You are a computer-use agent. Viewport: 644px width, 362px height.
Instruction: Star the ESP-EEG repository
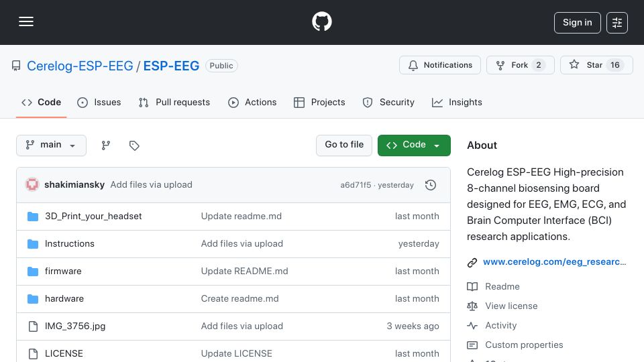tap(596, 65)
